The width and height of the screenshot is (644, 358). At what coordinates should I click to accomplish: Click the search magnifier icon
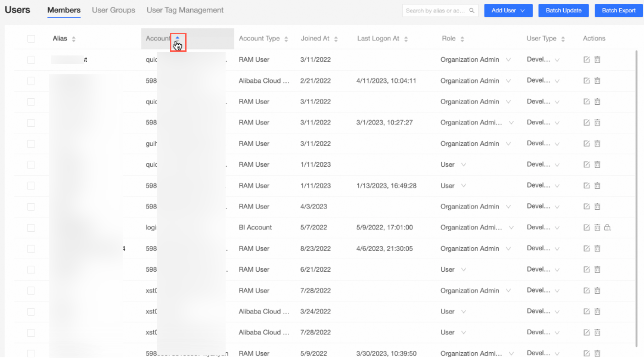(472, 11)
